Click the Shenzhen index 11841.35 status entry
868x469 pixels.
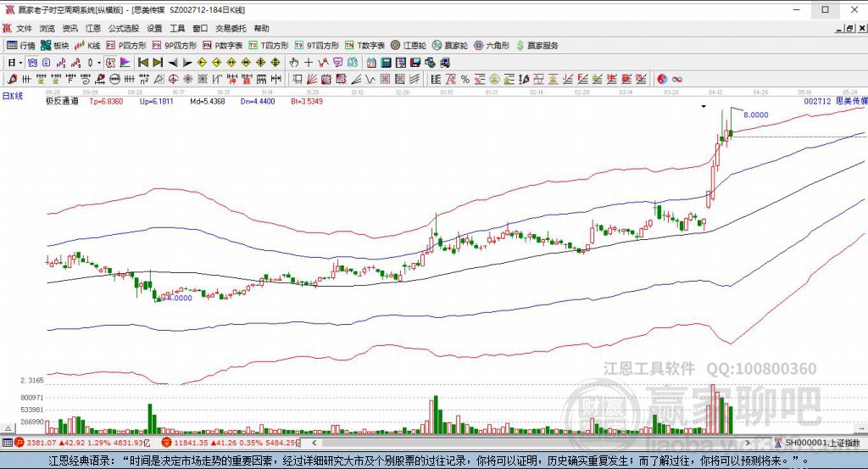(x=231, y=443)
